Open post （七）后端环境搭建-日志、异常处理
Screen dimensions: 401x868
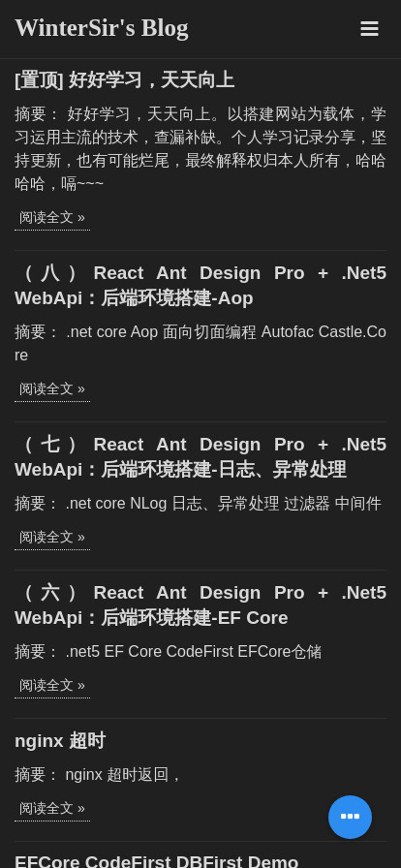coord(200,457)
